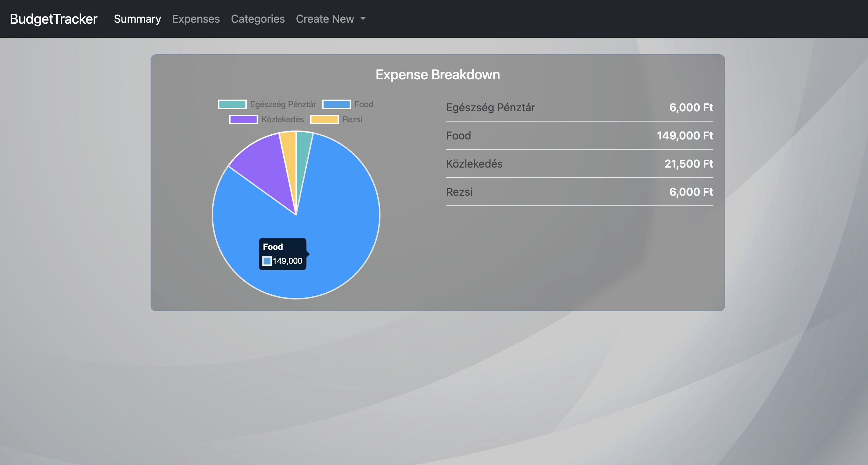Expand the Create New dropdown arrow
Viewport: 868px width, 465px height.
click(363, 19)
